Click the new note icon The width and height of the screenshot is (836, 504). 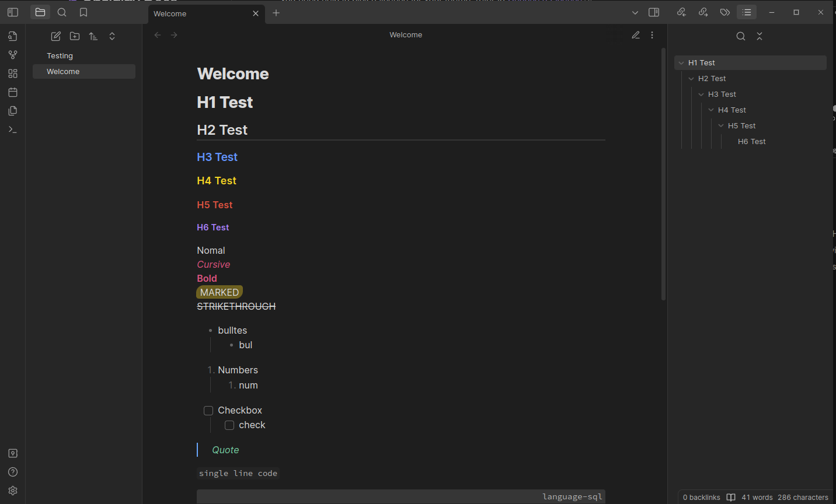[56, 36]
